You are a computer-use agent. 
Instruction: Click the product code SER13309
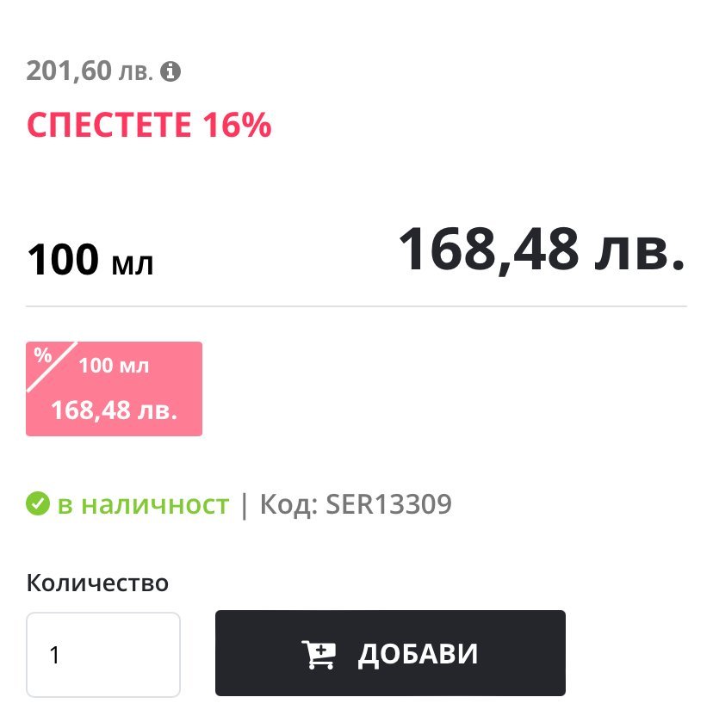[387, 504]
